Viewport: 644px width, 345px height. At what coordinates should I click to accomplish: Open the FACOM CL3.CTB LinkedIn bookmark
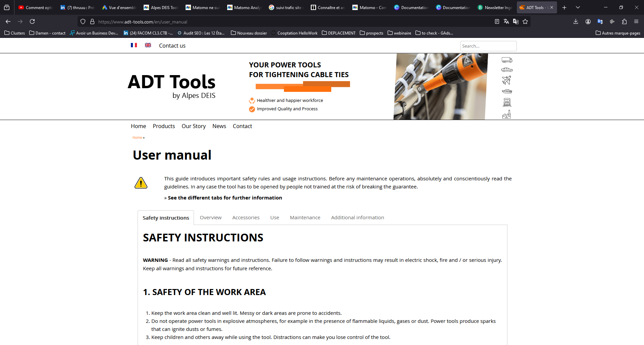pyautogui.click(x=148, y=33)
